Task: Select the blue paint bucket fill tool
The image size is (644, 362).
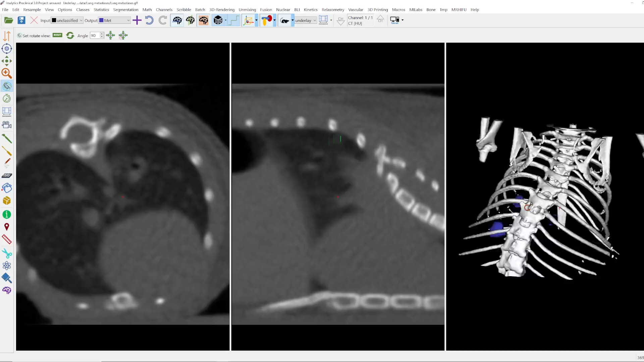Action: point(7,188)
